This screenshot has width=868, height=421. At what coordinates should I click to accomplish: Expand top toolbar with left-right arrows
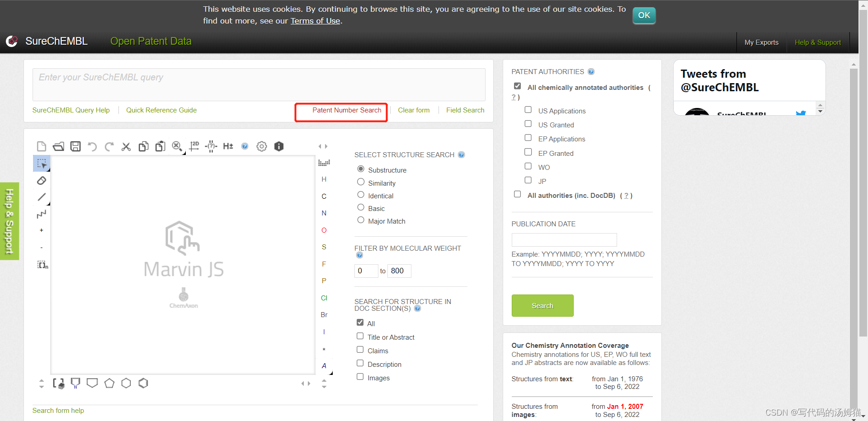point(323,146)
